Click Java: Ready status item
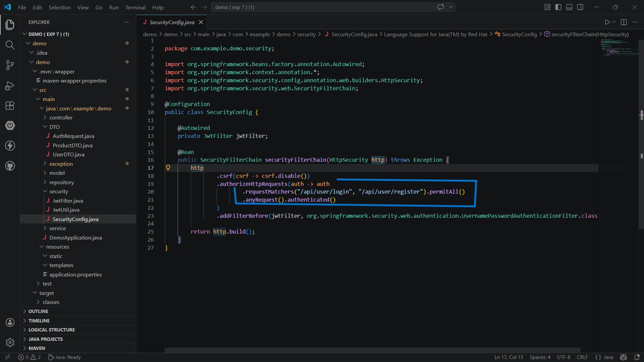The width and height of the screenshot is (644, 362). tap(64, 357)
